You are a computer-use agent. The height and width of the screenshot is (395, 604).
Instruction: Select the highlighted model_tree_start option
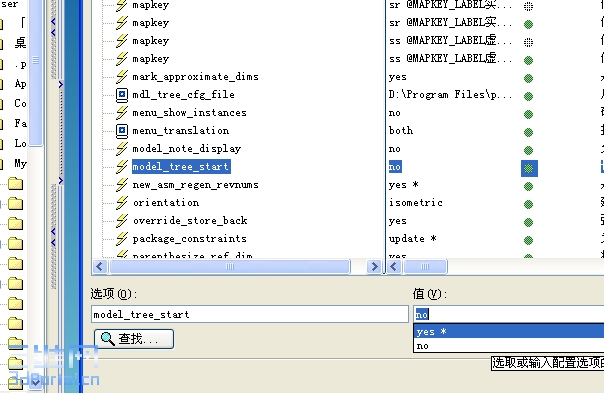[181, 166]
